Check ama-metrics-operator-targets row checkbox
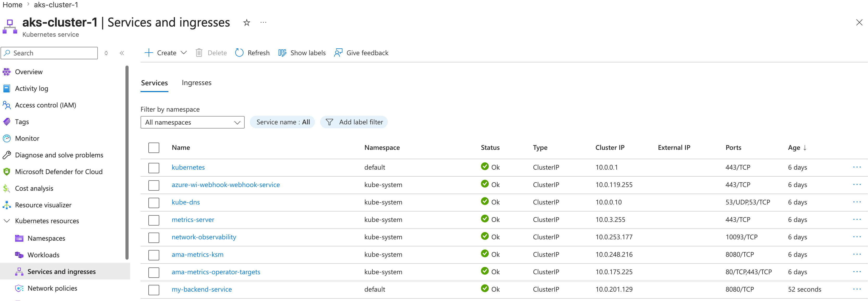This screenshot has height=301, width=868. coord(154,272)
